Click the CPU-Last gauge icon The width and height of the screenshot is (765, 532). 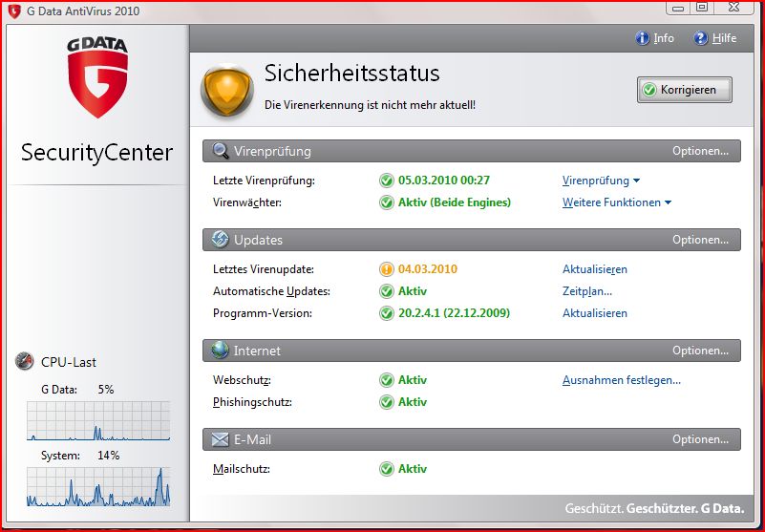[x=25, y=361]
